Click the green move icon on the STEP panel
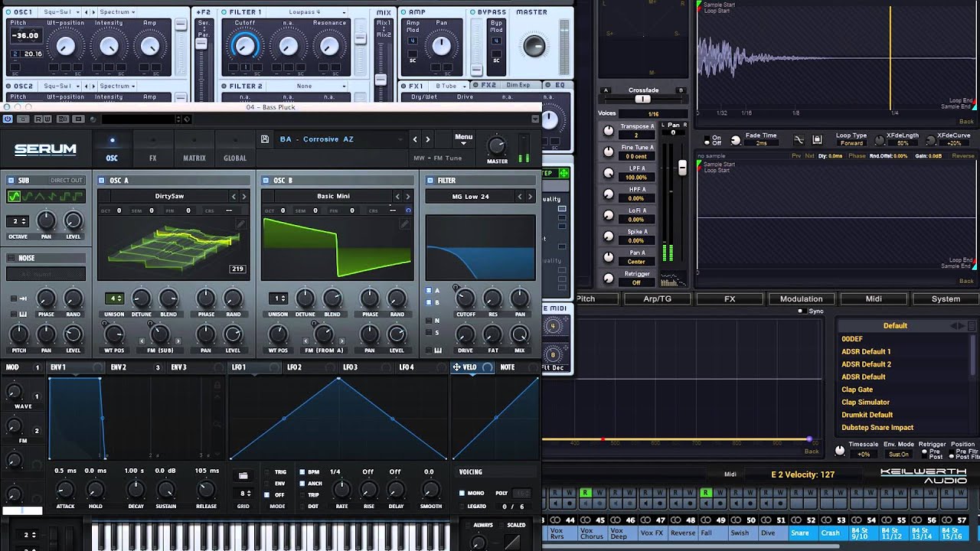 pyautogui.click(x=564, y=174)
